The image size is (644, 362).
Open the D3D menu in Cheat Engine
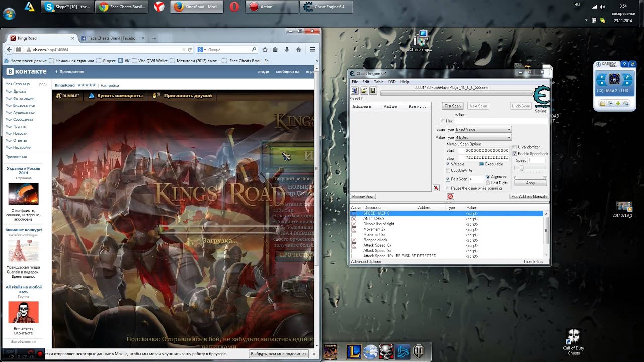click(x=392, y=82)
